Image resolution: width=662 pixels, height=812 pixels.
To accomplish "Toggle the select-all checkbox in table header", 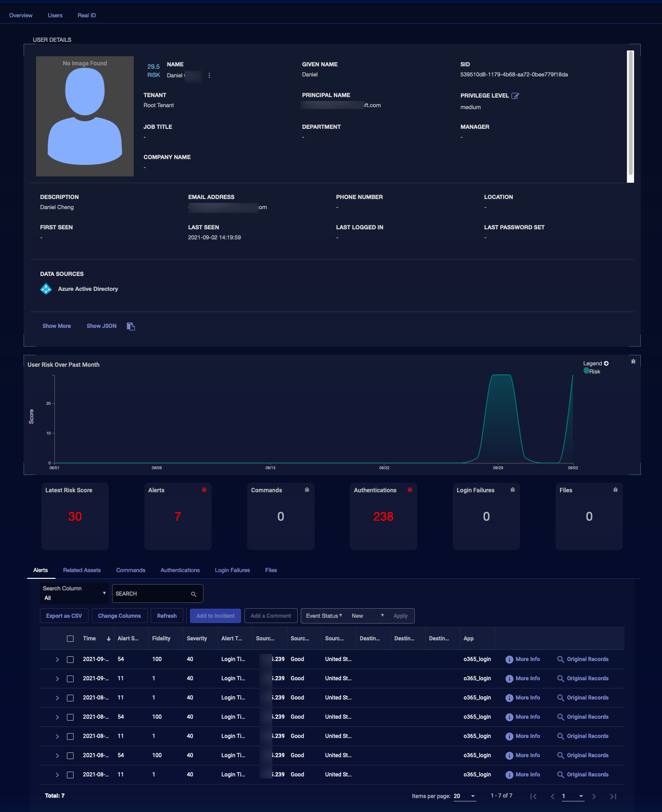I will click(70, 639).
